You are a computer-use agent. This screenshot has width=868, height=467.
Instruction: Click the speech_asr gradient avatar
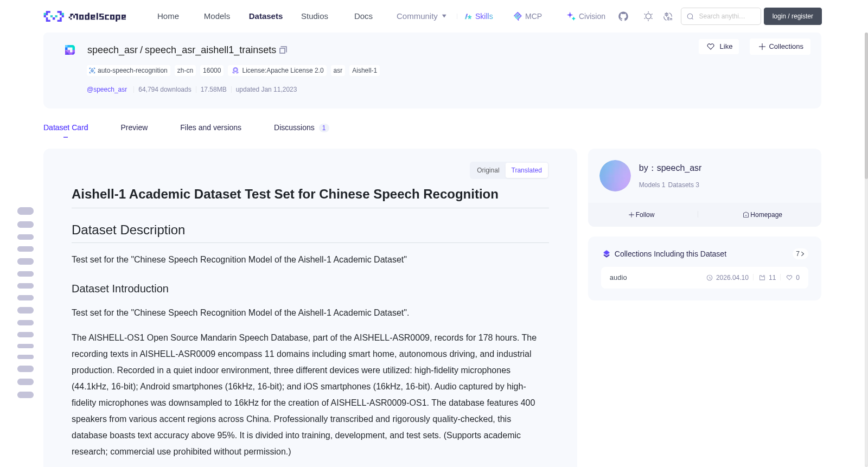(615, 176)
